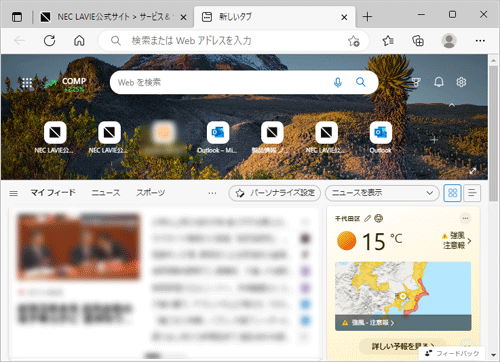This screenshot has width=500, height=362.
Task: Open a new tab with plus button
Action: click(x=367, y=17)
